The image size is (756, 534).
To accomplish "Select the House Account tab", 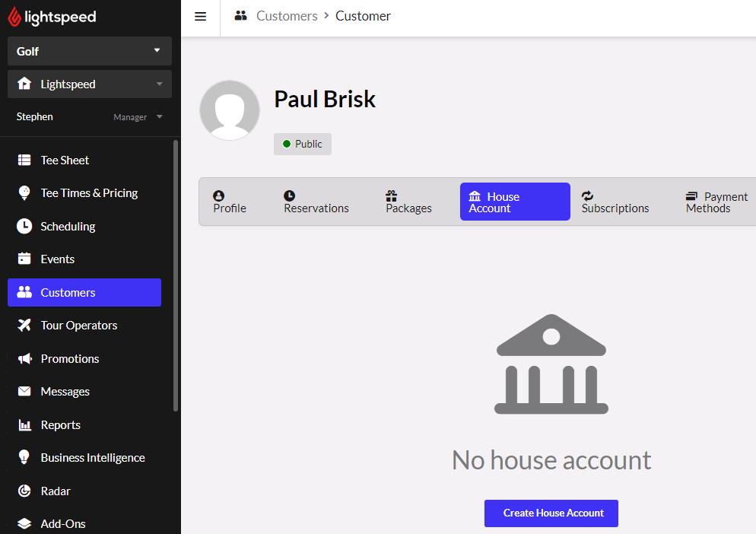I will click(515, 202).
